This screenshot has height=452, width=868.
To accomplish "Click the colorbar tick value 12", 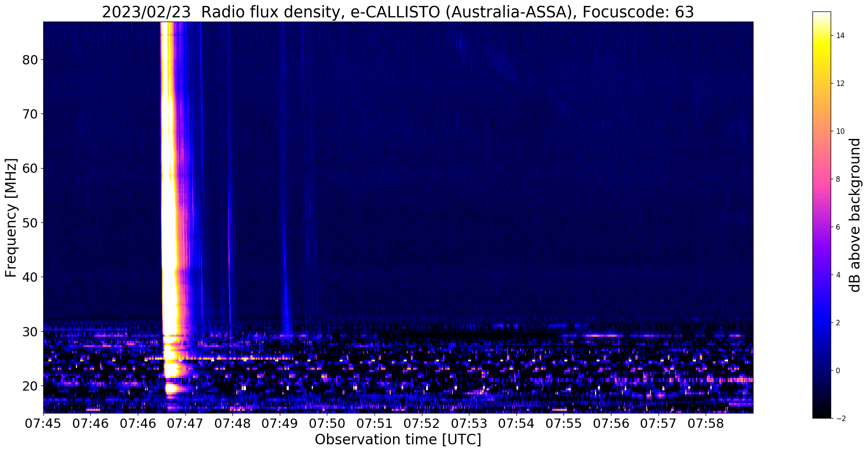I will pos(840,83).
